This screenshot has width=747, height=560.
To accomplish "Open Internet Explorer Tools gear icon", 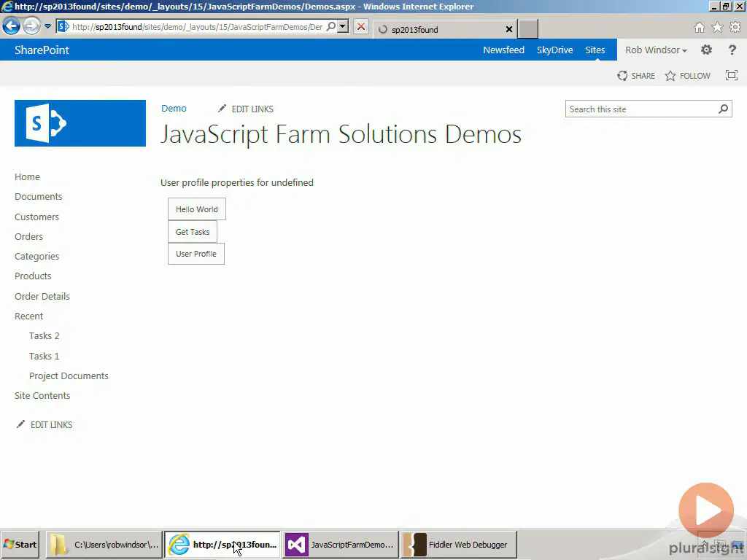I will tap(735, 27).
